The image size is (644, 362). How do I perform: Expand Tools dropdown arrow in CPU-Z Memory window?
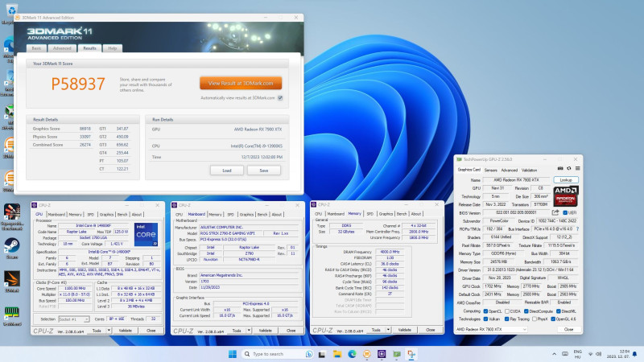coord(388,330)
